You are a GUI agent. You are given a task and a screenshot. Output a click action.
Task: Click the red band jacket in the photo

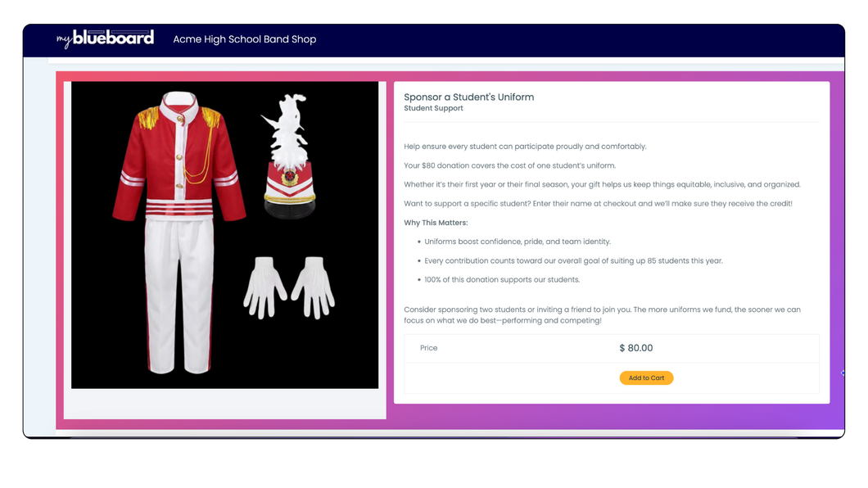[x=179, y=157]
